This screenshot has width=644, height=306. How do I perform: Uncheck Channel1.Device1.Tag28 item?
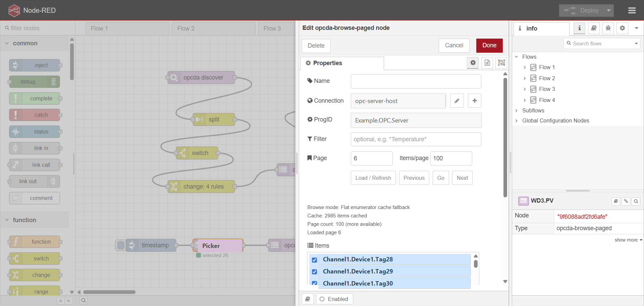[314, 260]
